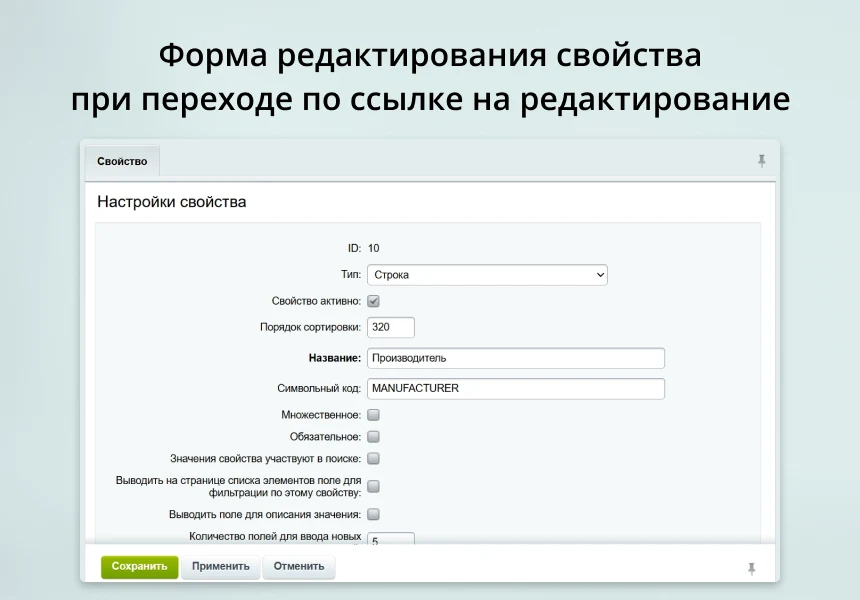Image resolution: width=860 pixels, height=600 pixels.
Task: Click the Название input field
Action: (516, 358)
